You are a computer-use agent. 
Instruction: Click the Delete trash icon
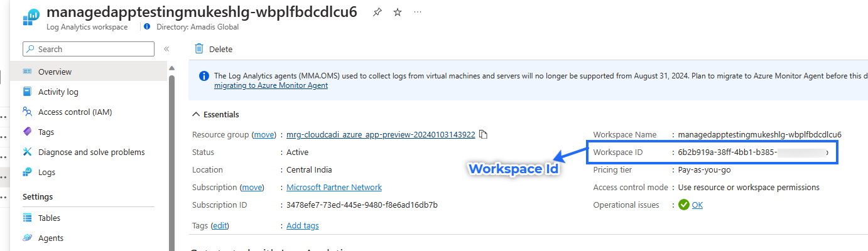(199, 49)
